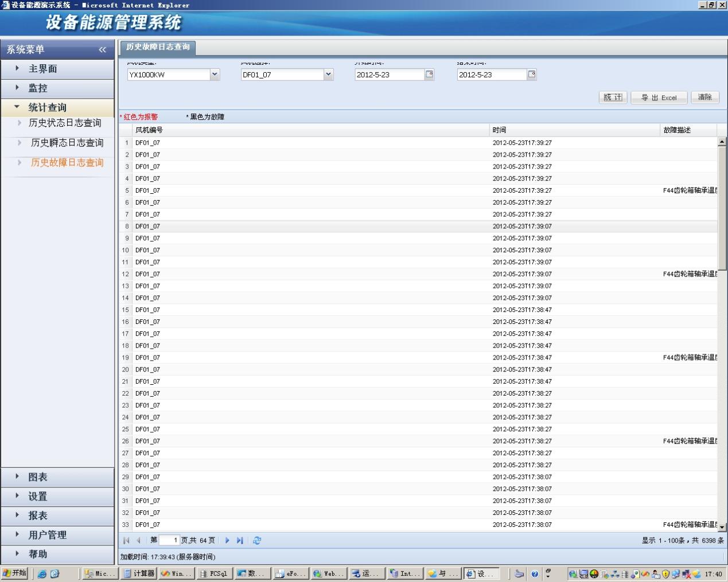728x582 pixels.
Task: Click the 统计 button
Action: [x=612, y=97]
